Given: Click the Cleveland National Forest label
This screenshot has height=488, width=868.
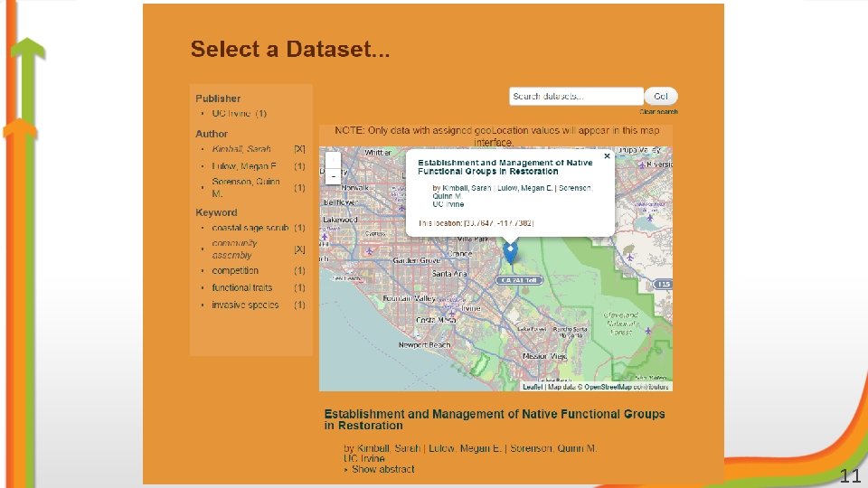Looking at the screenshot, I should (x=621, y=324).
